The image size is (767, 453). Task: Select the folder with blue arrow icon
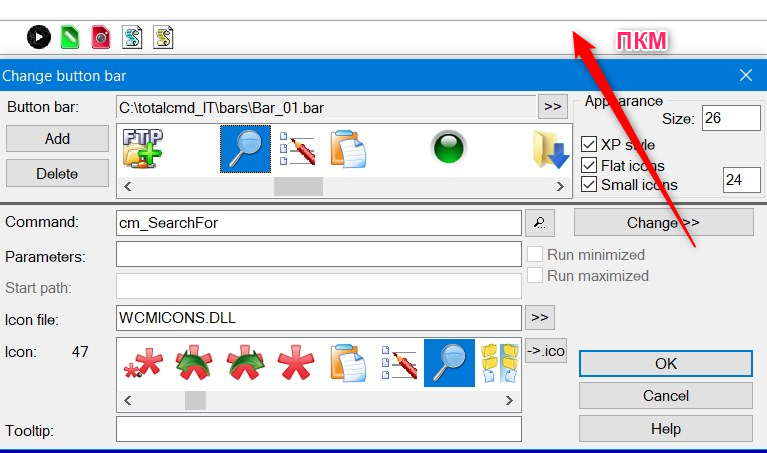coord(551,149)
